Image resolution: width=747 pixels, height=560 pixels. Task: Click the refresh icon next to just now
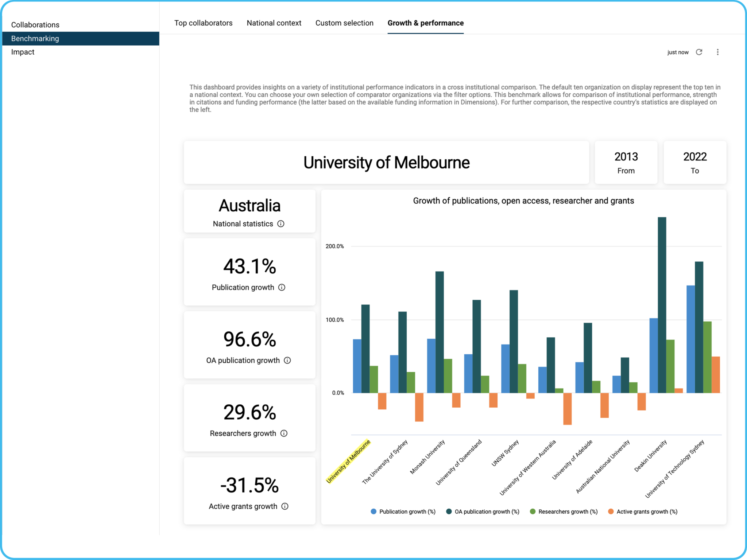(699, 52)
